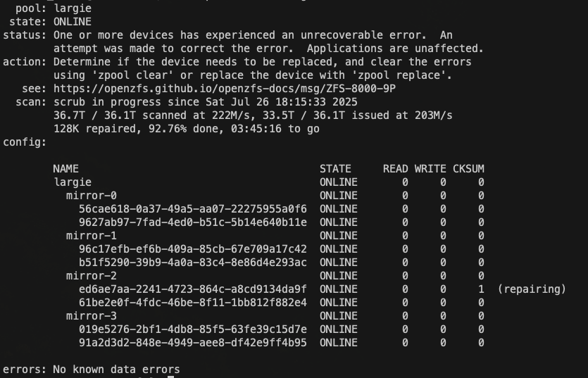Click device ID starting with 61be2e0f

click(x=192, y=303)
